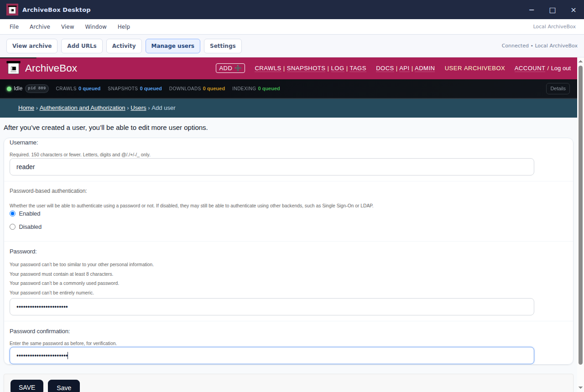Screen dimensions: 584x392
Task: Click the ADD button in header
Action: [230, 68]
